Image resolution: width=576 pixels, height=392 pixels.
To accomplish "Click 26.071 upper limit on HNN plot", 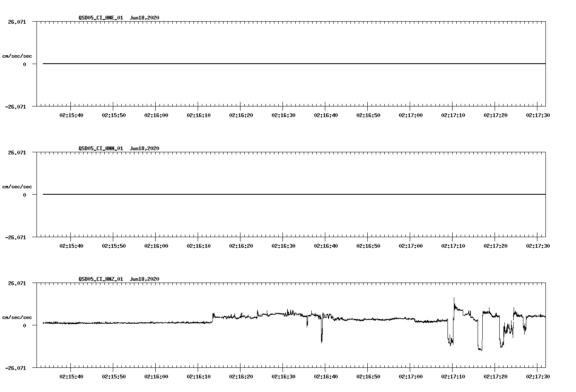I will pos(17,152).
